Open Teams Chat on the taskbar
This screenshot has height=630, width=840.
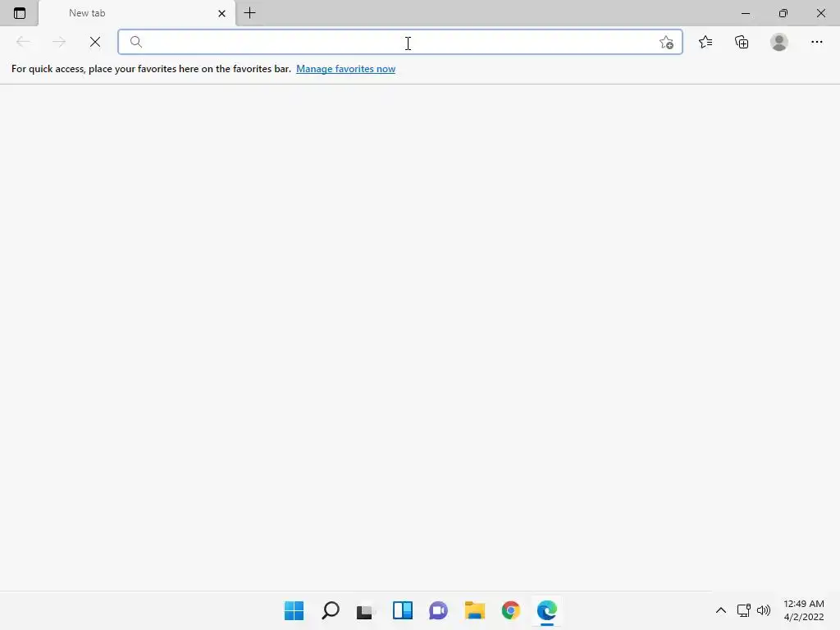(x=438, y=610)
